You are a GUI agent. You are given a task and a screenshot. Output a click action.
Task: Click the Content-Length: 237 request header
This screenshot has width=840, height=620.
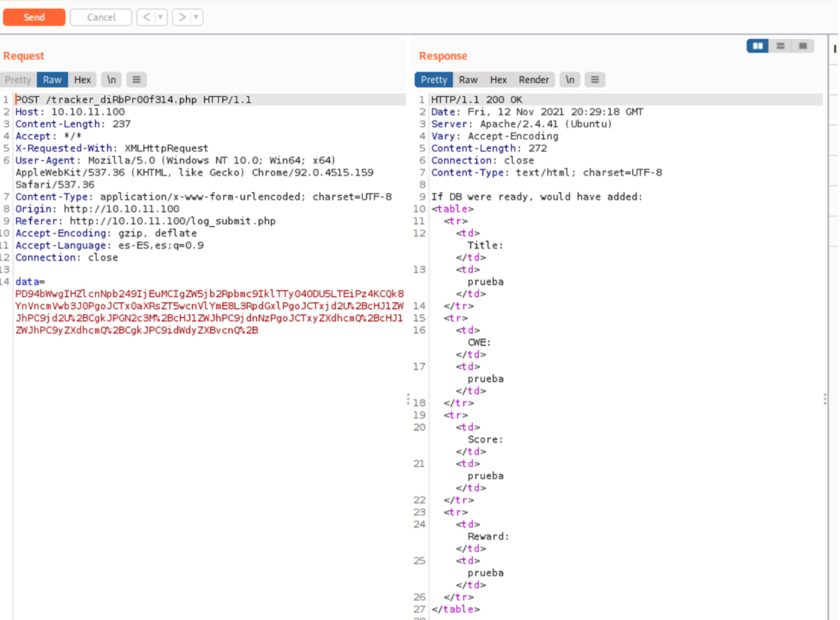click(x=73, y=124)
